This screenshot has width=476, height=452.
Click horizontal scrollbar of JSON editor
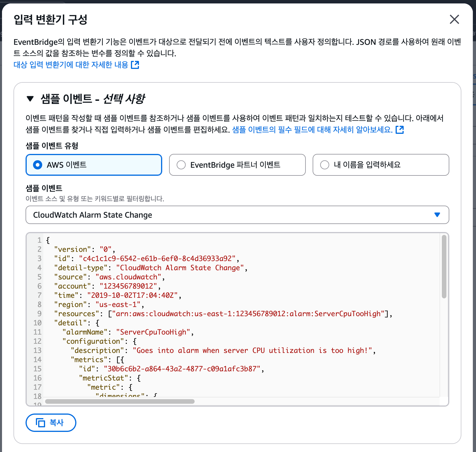coord(120,401)
